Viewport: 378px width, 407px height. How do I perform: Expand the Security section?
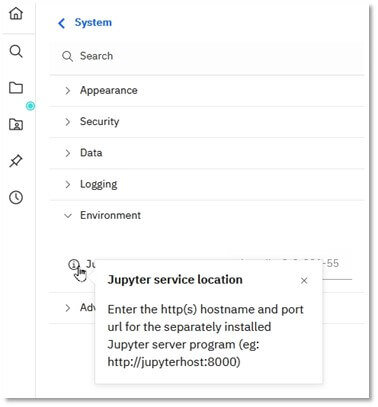(207, 122)
